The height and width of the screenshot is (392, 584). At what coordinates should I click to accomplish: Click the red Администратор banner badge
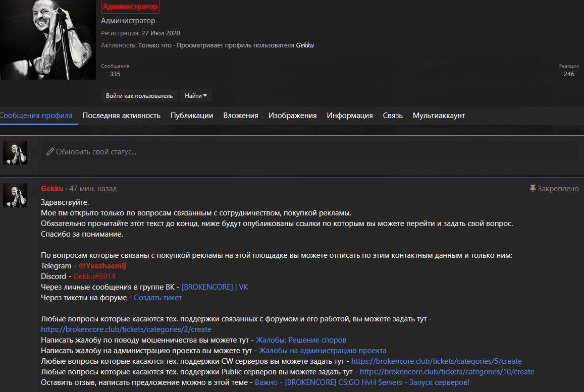coord(130,7)
